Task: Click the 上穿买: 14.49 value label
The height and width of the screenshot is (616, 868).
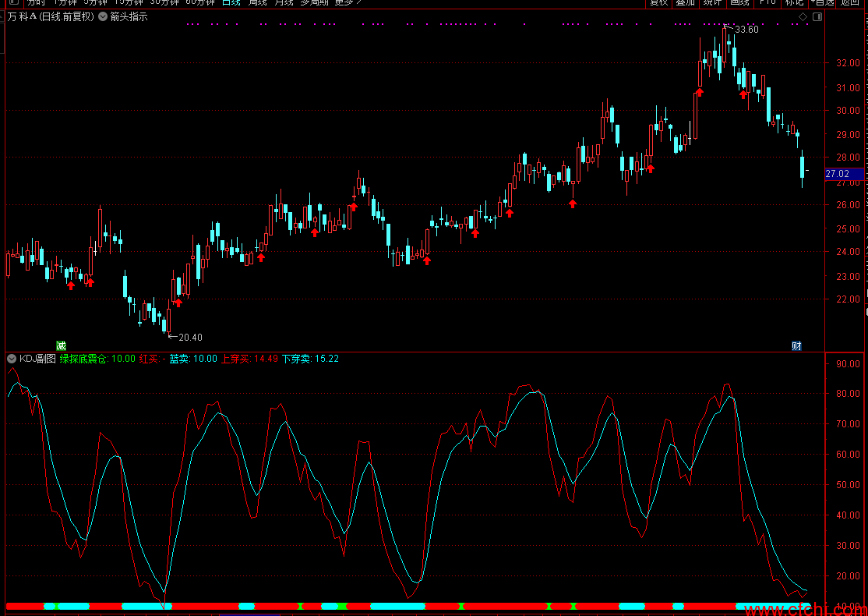Action: tap(249, 359)
